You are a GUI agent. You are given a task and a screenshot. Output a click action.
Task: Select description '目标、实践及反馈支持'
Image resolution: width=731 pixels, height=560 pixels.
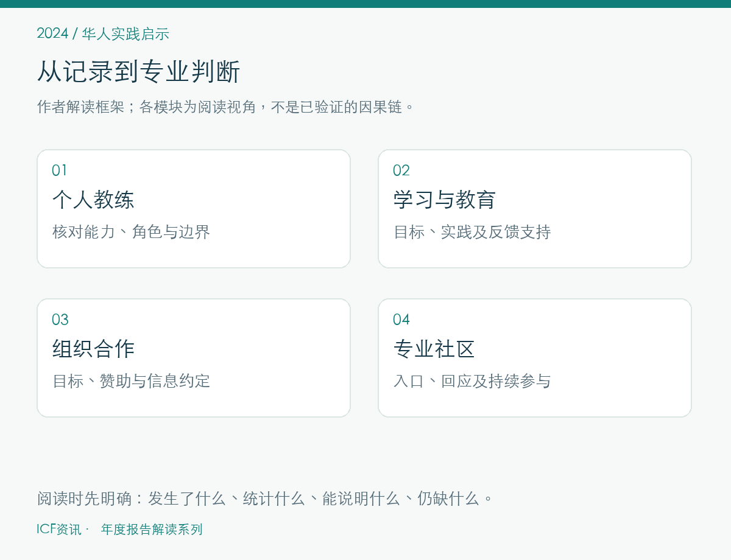[472, 232]
